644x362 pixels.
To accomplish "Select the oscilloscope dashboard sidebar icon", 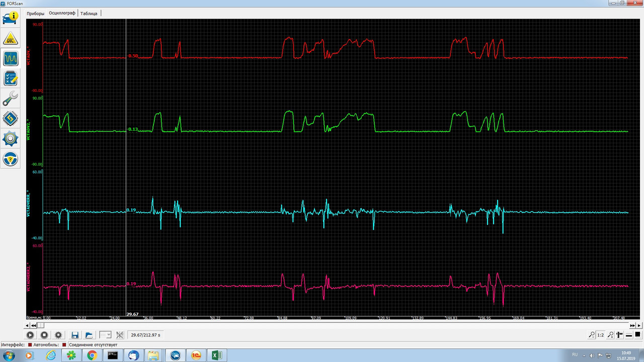I will point(11,59).
